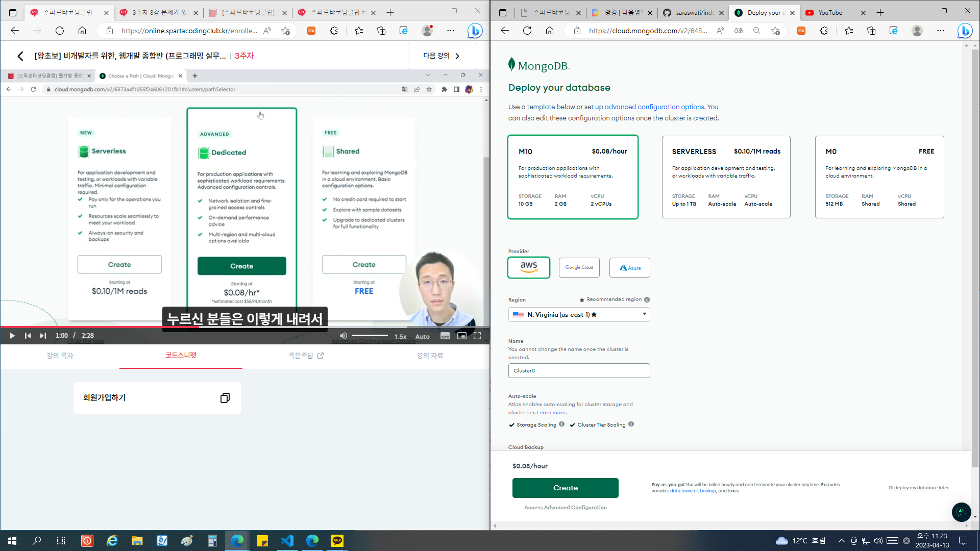Viewport: 980px width, 551px height.
Task: Open File Explorer from taskbar
Action: point(137,541)
